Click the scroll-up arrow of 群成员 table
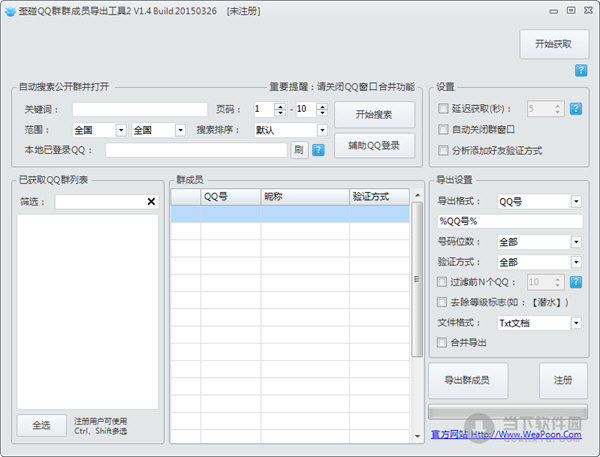 click(x=417, y=195)
